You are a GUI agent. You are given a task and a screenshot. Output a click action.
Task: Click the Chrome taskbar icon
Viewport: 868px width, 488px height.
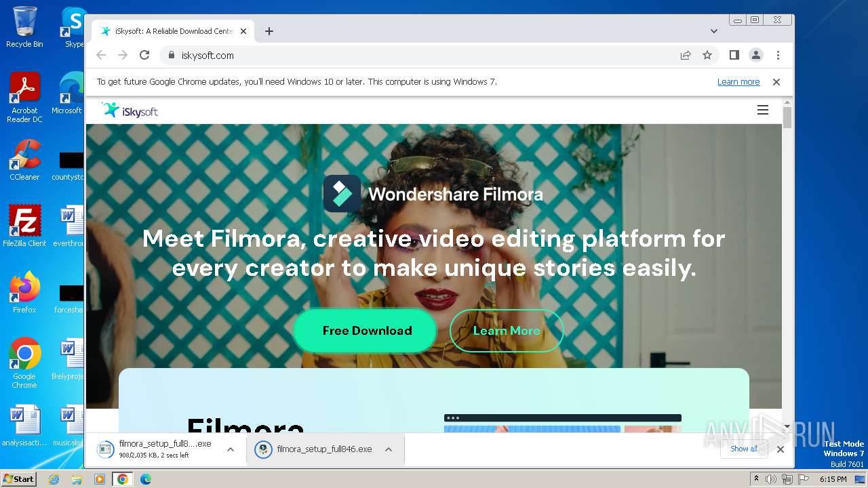pyautogui.click(x=123, y=479)
